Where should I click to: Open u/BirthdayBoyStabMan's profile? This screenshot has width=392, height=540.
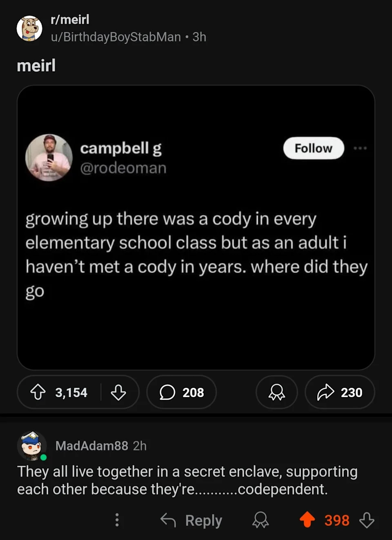pos(116,37)
